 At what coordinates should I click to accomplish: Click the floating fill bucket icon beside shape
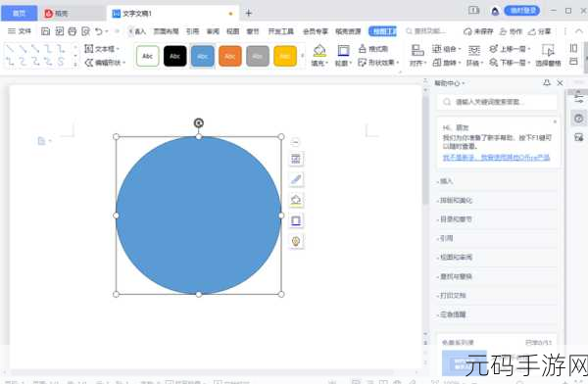click(296, 200)
